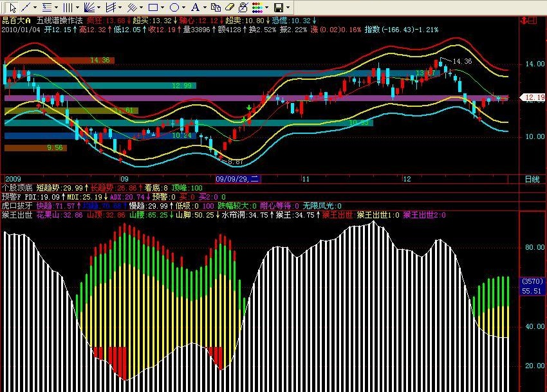Screen dimensions: 547x392
Task: Select the vertical cycle lines tool
Action: point(68,7)
